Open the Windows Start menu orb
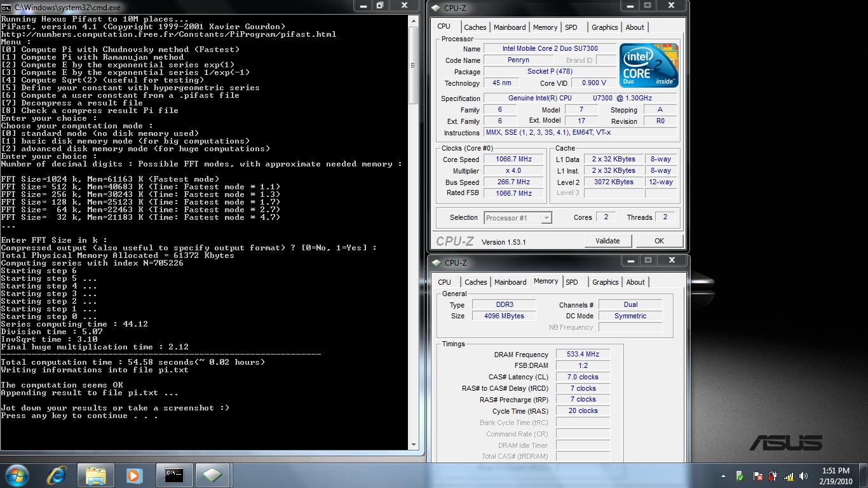The height and width of the screenshot is (488, 868). [x=17, y=475]
